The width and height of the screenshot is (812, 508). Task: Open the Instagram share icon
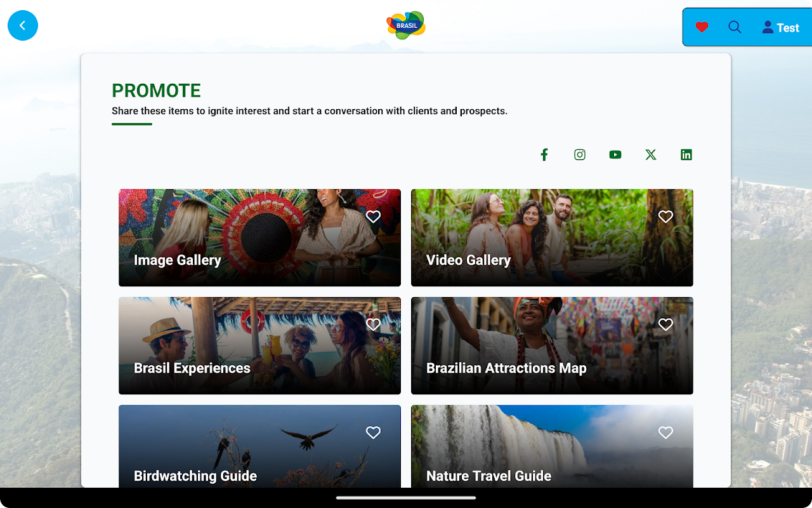(x=580, y=154)
